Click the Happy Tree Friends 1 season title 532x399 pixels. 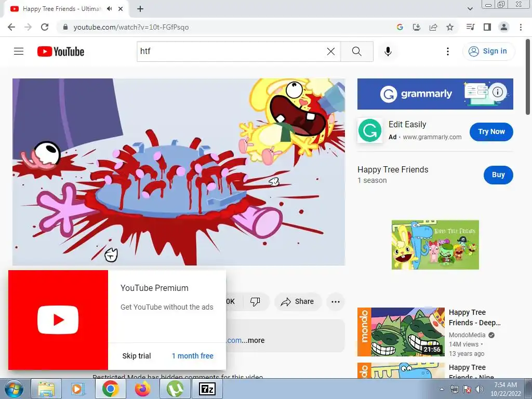(393, 170)
